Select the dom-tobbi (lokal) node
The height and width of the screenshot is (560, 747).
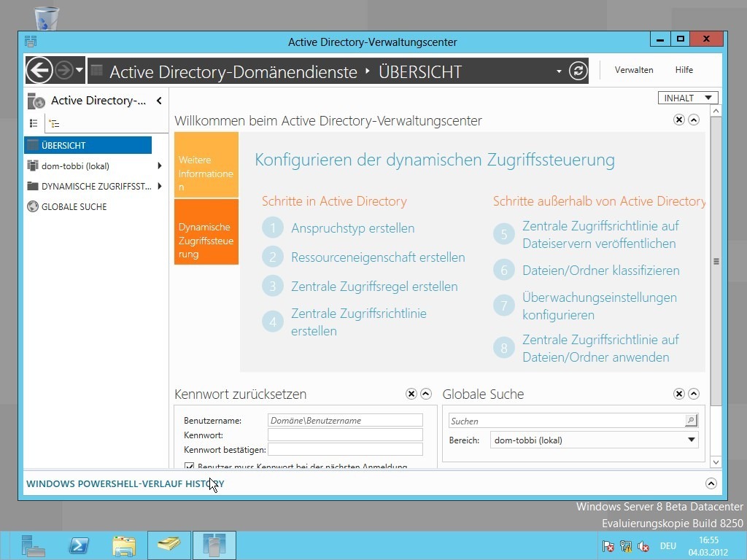[x=75, y=166]
